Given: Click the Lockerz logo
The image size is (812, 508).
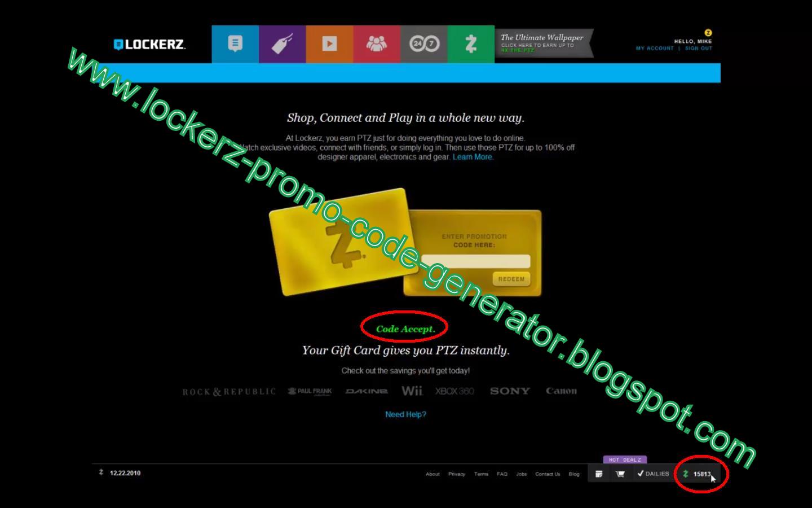Looking at the screenshot, I should pyautogui.click(x=149, y=45).
